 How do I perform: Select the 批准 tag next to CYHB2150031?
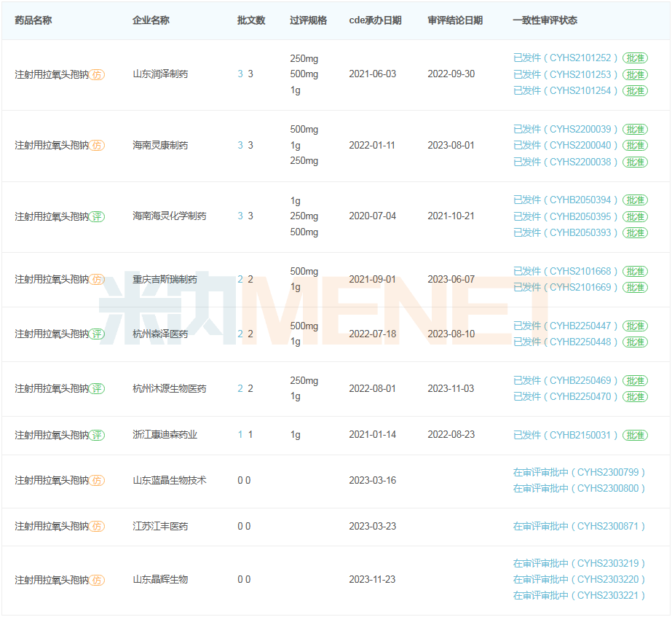tap(635, 435)
